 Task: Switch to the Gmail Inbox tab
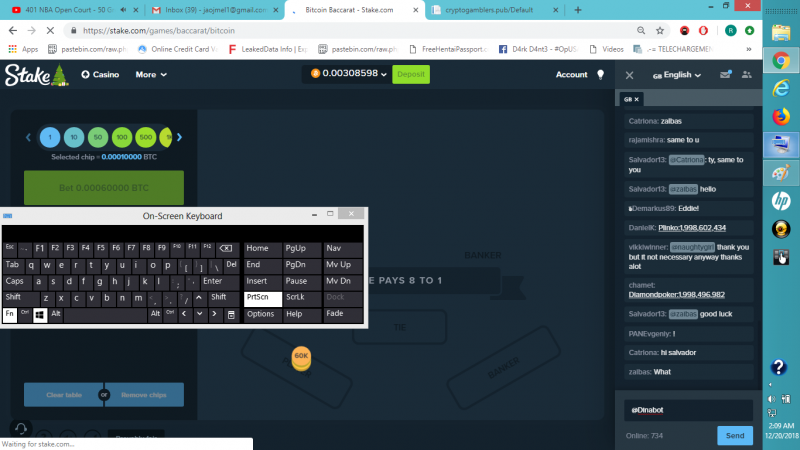(214, 10)
